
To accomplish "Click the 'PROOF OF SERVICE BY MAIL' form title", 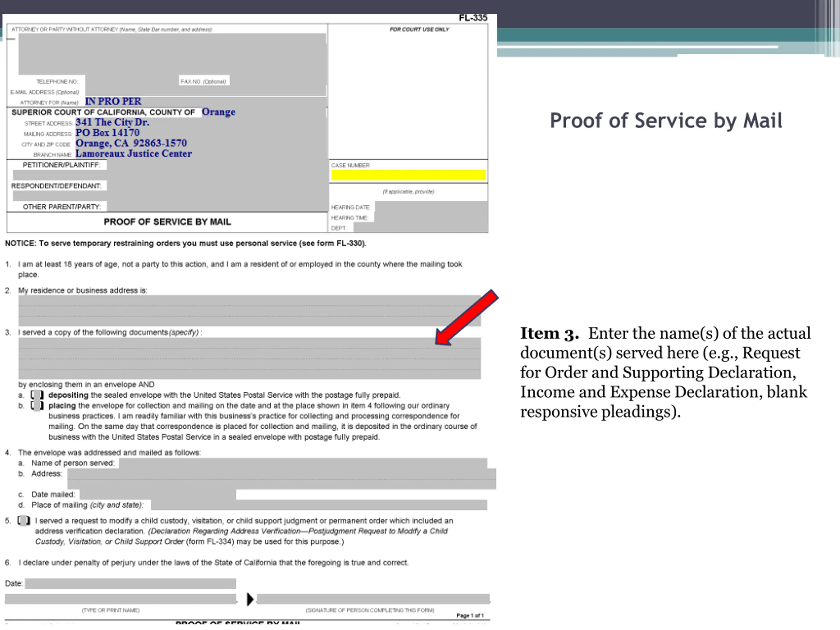I will (x=167, y=222).
